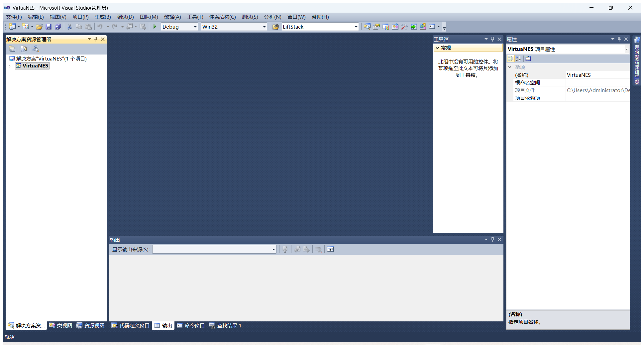Click the Paste icon in toolbar
Image resolution: width=644 pixels, height=345 pixels.
pos(88,27)
